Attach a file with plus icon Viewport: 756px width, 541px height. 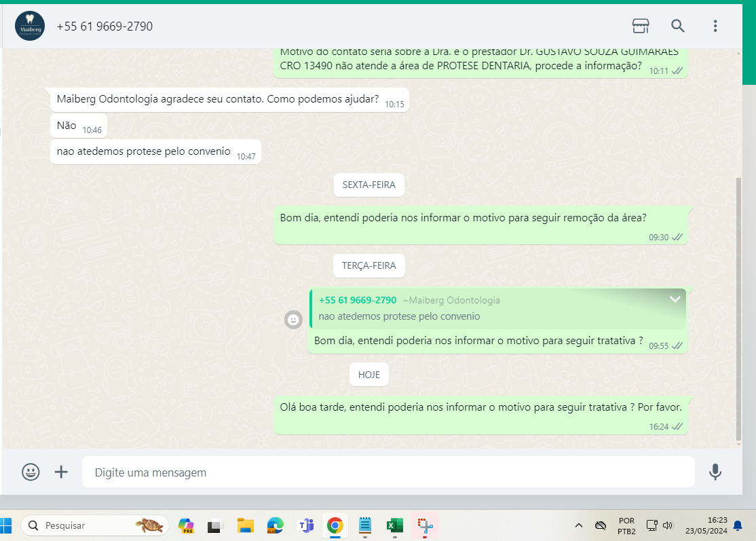point(61,472)
